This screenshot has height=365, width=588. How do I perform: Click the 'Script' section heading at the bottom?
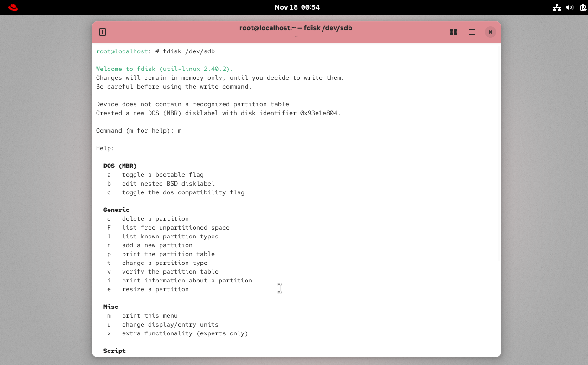pos(114,351)
